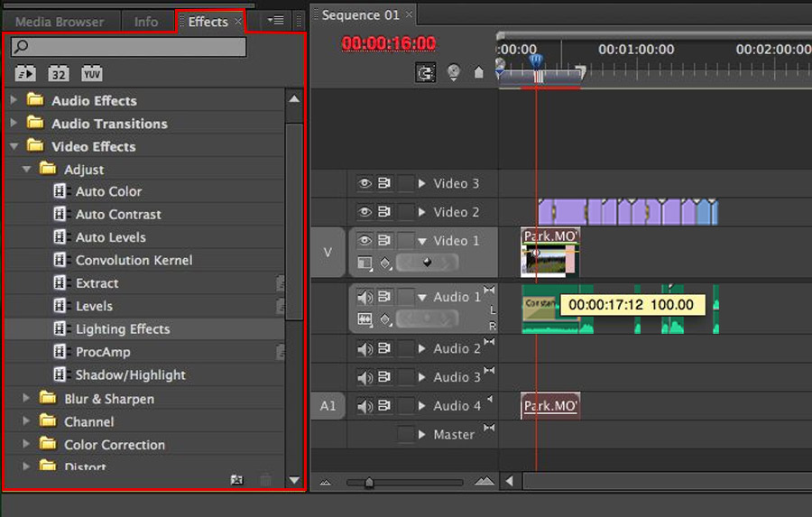Click the Accelerated Effects filter icon

[25, 74]
